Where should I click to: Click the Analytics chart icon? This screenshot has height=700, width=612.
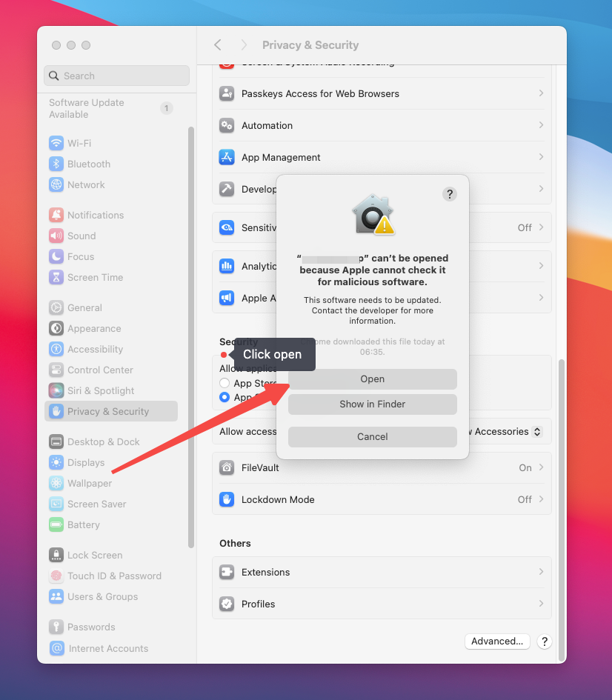click(x=227, y=266)
